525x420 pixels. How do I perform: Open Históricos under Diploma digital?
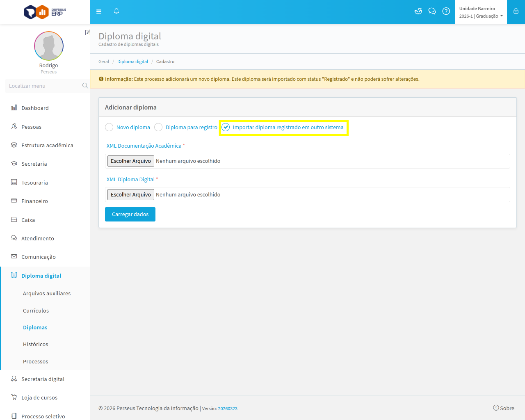click(x=36, y=344)
